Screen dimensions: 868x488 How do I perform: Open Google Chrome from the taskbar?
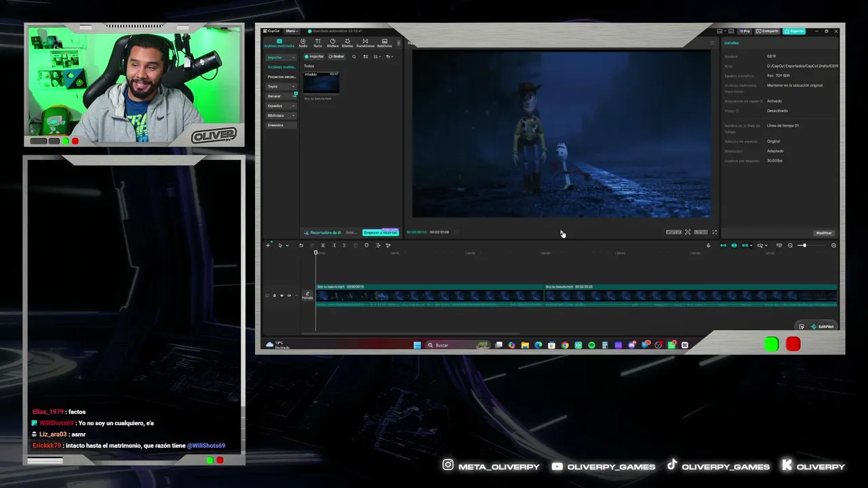click(x=565, y=345)
